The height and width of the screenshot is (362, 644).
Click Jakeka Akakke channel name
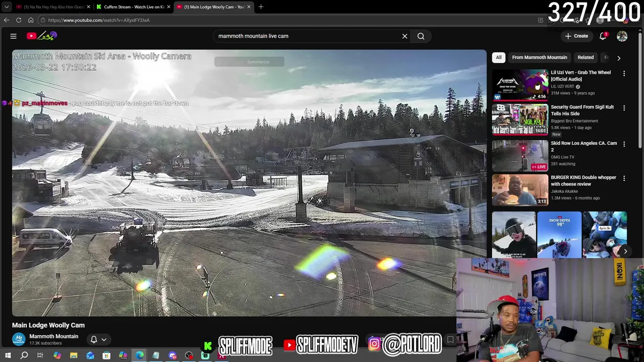[x=565, y=192]
